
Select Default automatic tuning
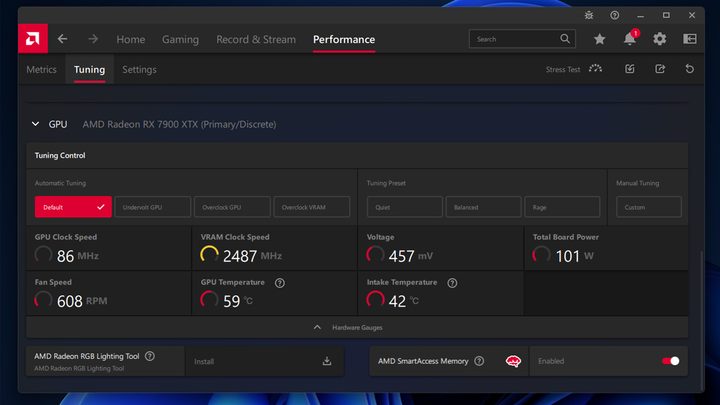pos(73,207)
